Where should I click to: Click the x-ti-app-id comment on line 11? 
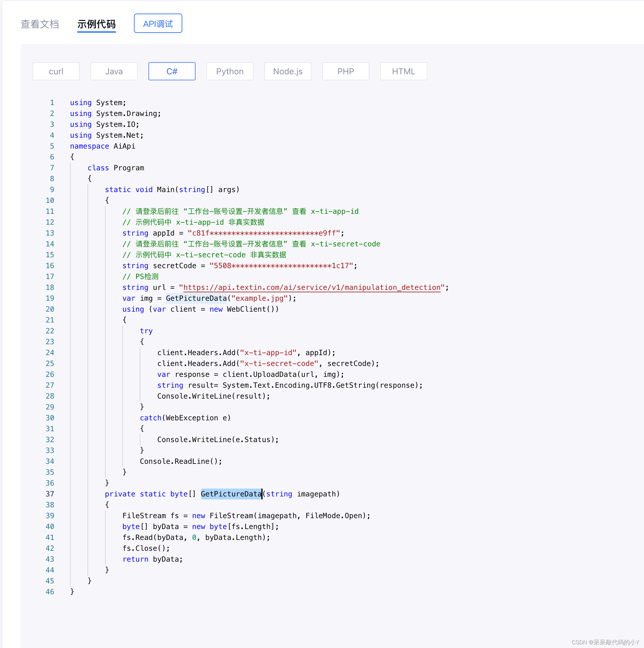click(x=241, y=211)
